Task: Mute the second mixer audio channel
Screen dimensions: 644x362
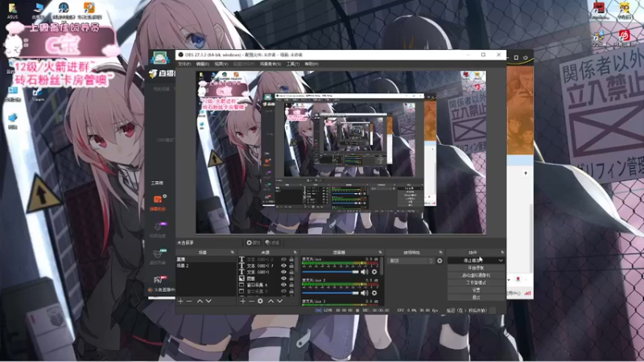Action: [364, 293]
